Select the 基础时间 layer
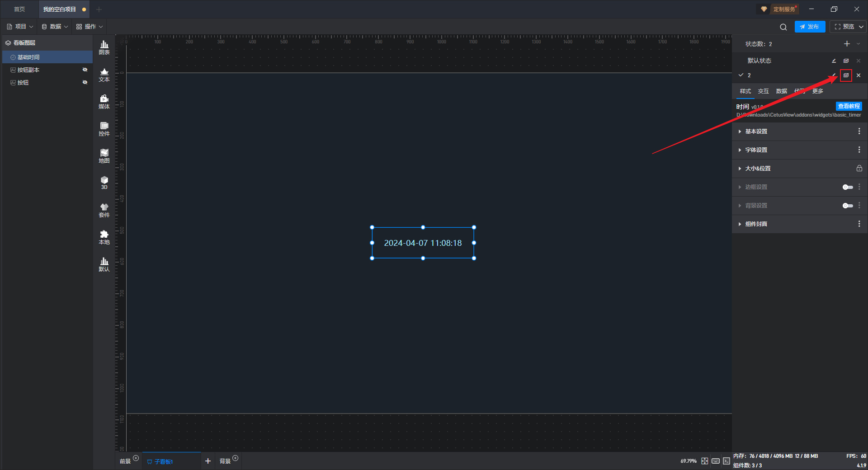 [x=47, y=57]
